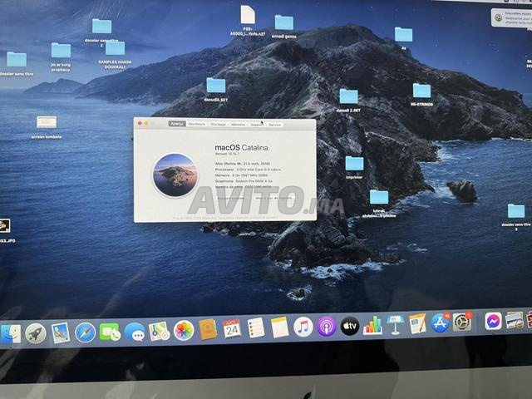This screenshot has width=532, height=399.
Task: Select the 'screen tombola' desktop file
Action: [x=47, y=127]
